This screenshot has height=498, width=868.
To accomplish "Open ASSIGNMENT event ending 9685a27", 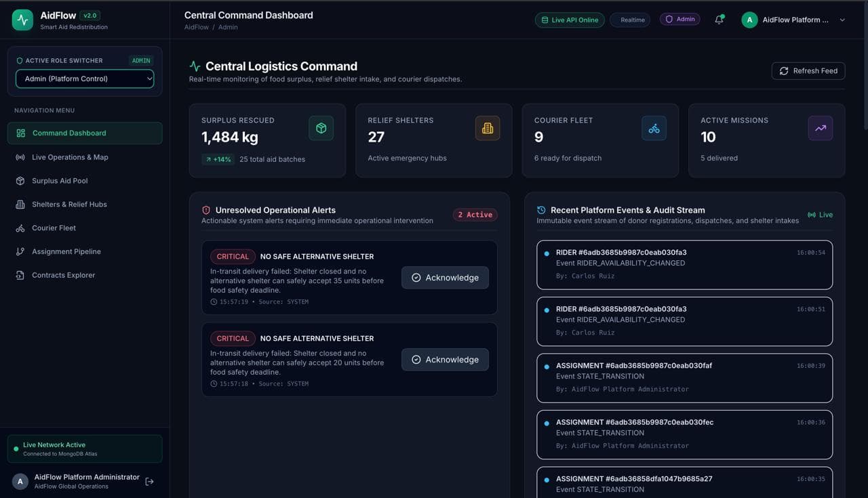I will 684,482.
